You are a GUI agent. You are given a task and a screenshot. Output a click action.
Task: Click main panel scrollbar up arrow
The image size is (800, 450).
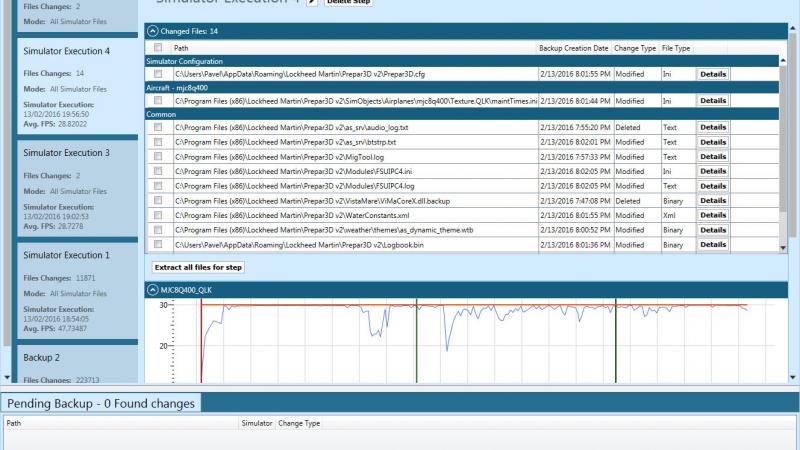point(793,28)
